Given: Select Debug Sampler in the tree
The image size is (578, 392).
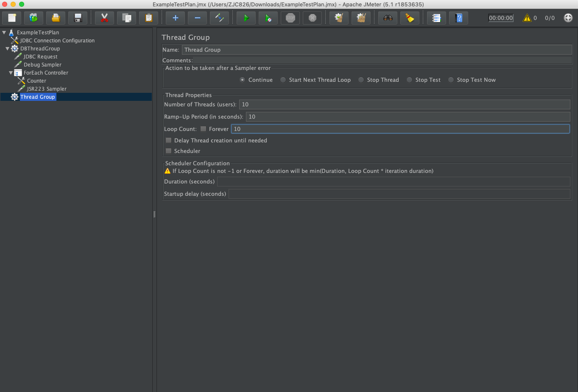Looking at the screenshot, I should click(42, 65).
